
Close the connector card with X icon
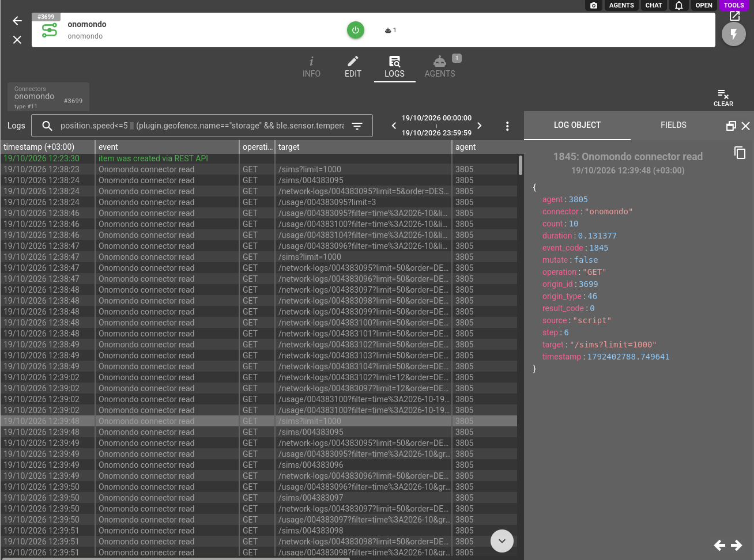[x=17, y=40]
